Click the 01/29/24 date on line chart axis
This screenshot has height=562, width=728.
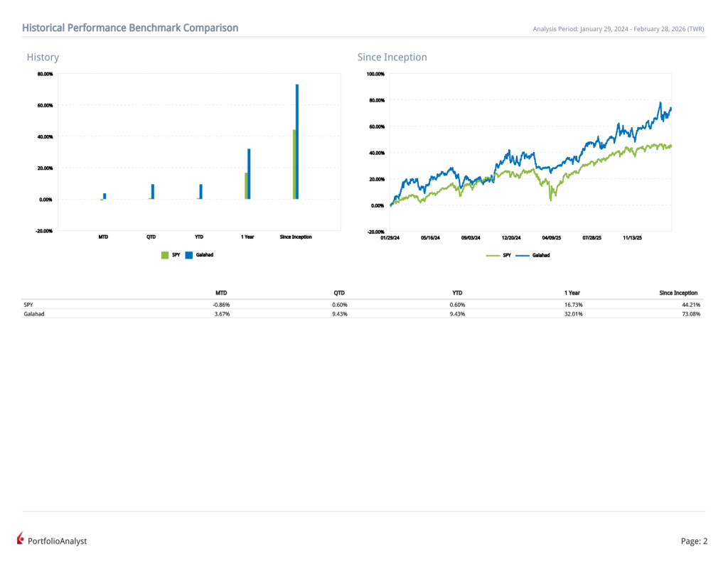coord(390,238)
